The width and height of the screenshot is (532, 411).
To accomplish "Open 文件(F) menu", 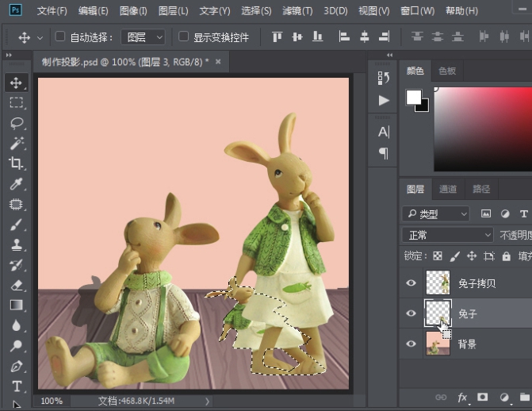I will coord(52,11).
